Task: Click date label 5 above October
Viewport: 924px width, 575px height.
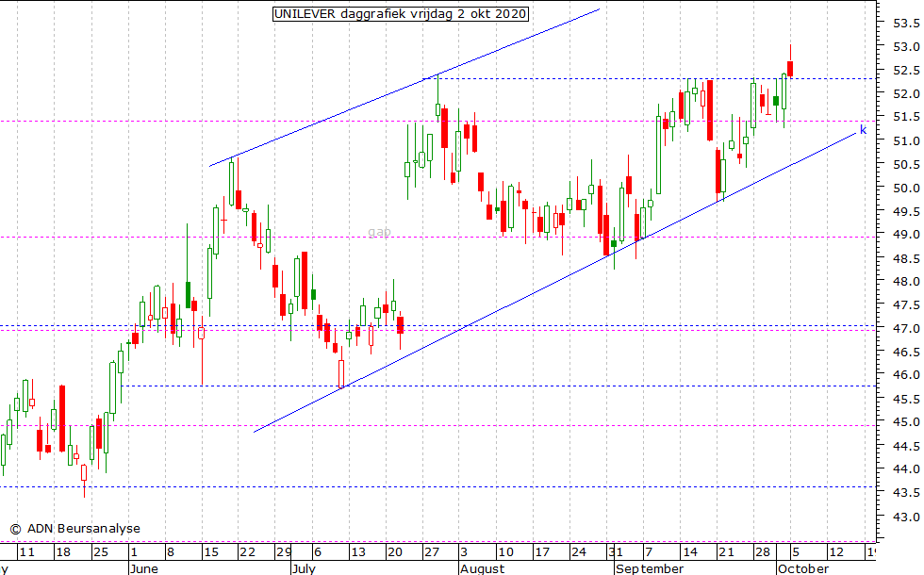Action: tap(796, 552)
